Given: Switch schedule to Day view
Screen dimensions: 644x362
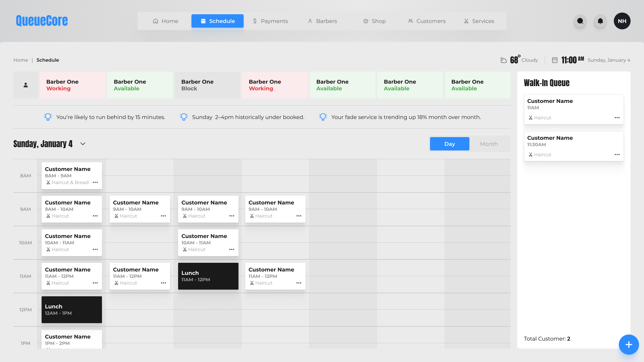Looking at the screenshot, I should 449,143.
